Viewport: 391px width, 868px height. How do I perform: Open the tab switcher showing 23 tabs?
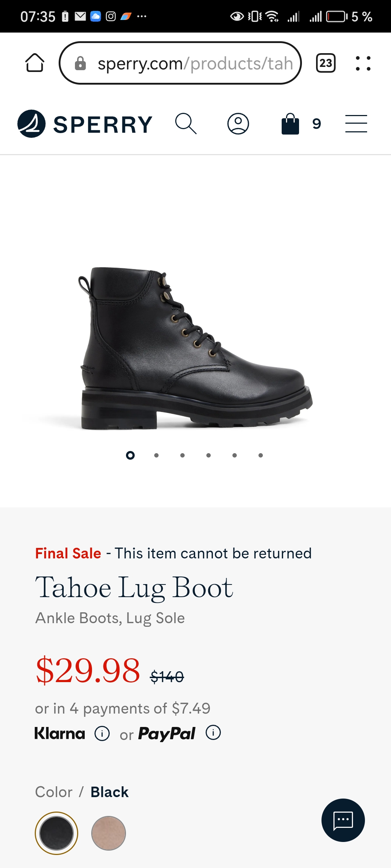coord(325,63)
